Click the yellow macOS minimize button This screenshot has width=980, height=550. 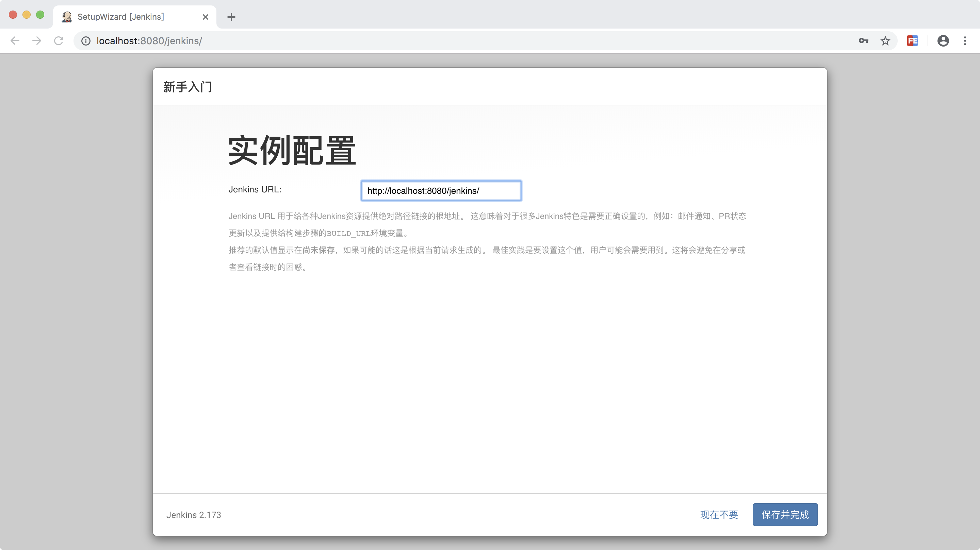click(x=26, y=15)
